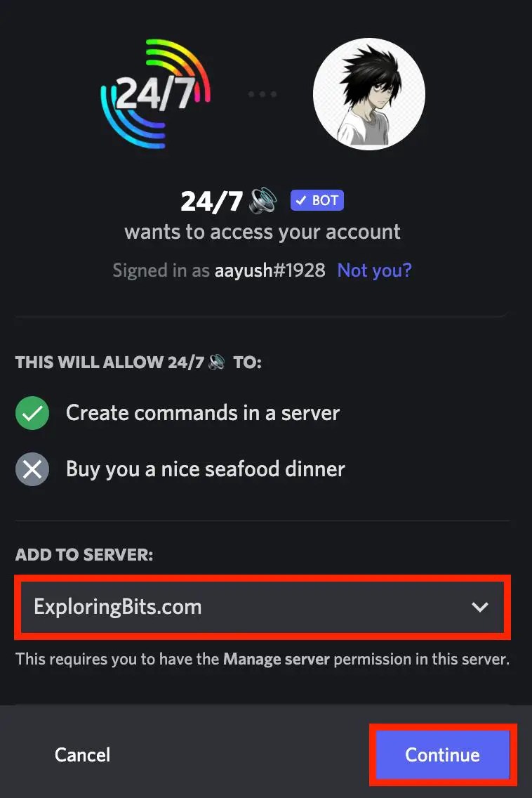Click the username aayush#1928

(270, 270)
